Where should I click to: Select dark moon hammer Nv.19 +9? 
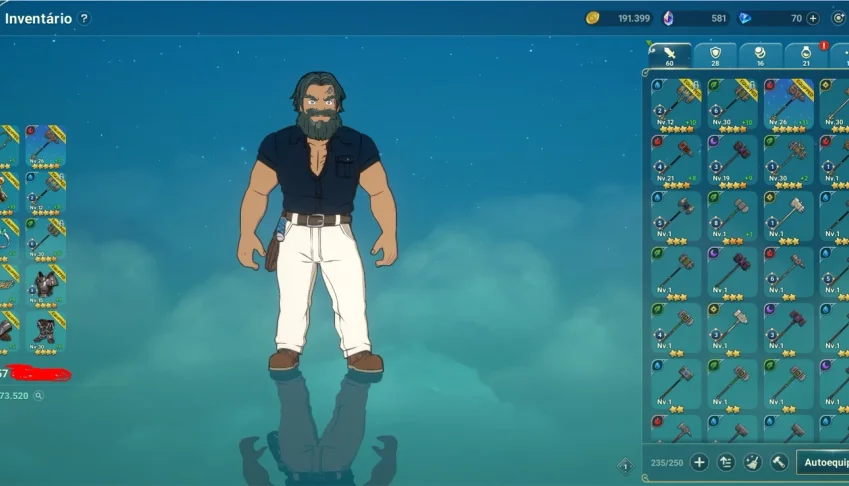tap(732, 161)
